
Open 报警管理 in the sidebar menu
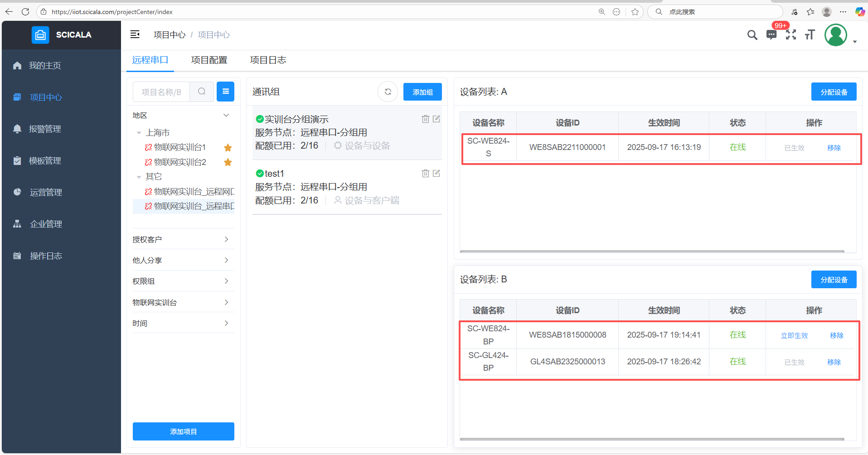tap(45, 129)
